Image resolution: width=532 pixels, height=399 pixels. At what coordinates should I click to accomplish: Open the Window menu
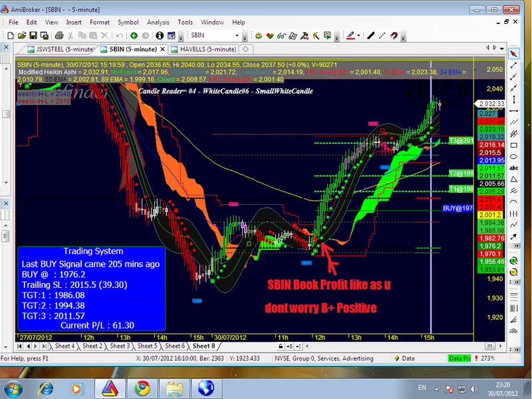212,23
